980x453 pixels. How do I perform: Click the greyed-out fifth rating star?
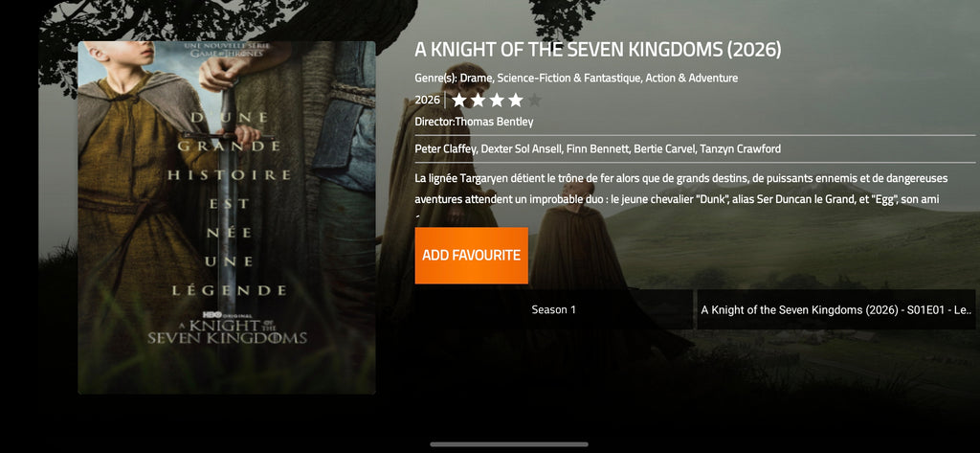click(x=534, y=101)
